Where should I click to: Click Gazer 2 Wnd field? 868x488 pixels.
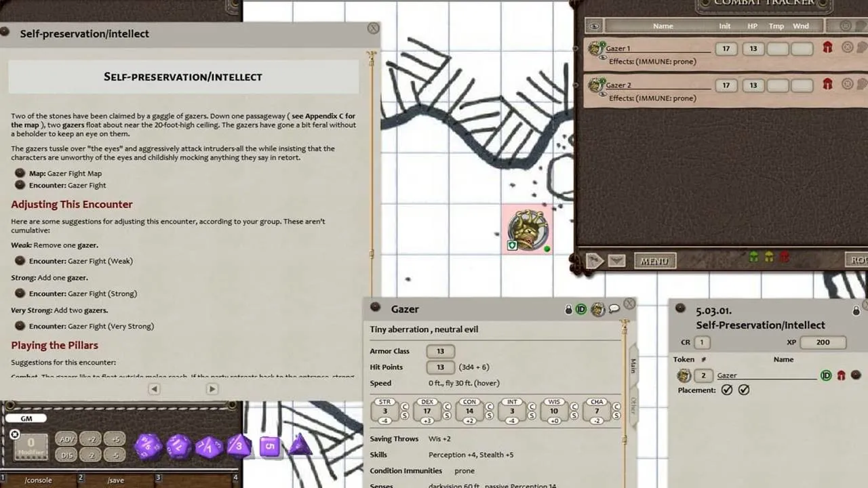[802, 85]
